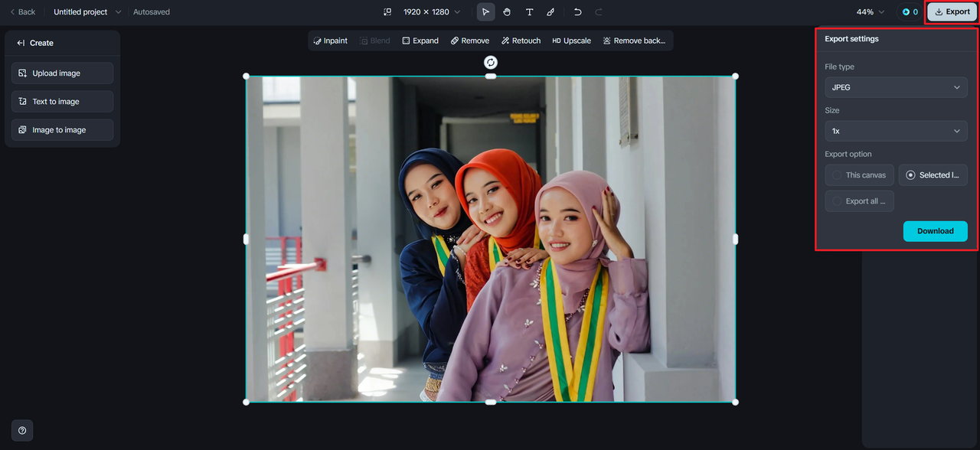The image size is (980, 450).
Task: Select the Export all export option
Action: (x=859, y=201)
